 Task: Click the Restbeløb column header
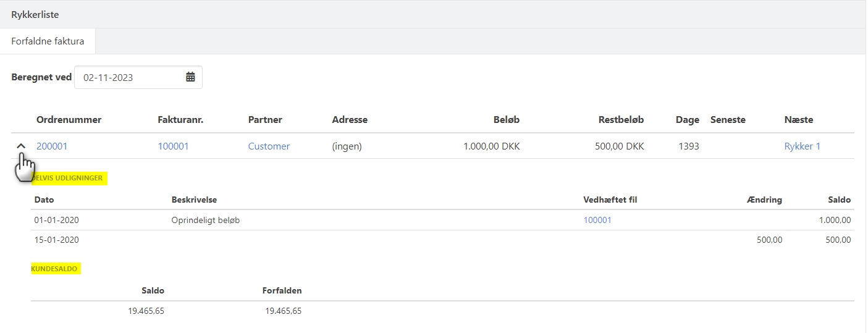(621, 120)
